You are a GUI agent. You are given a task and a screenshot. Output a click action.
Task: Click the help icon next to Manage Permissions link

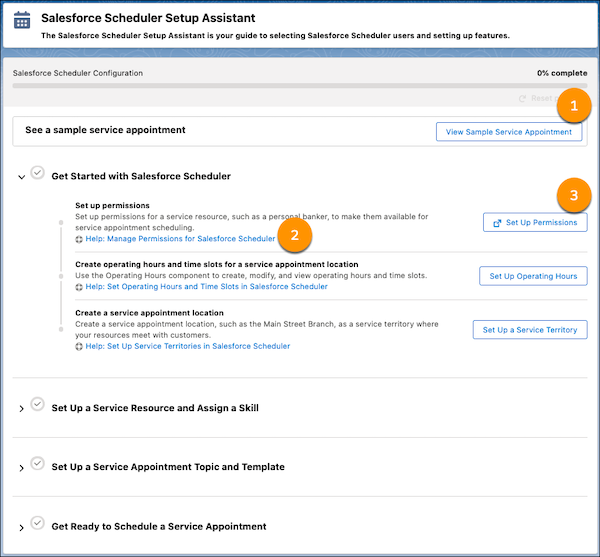coord(79,239)
